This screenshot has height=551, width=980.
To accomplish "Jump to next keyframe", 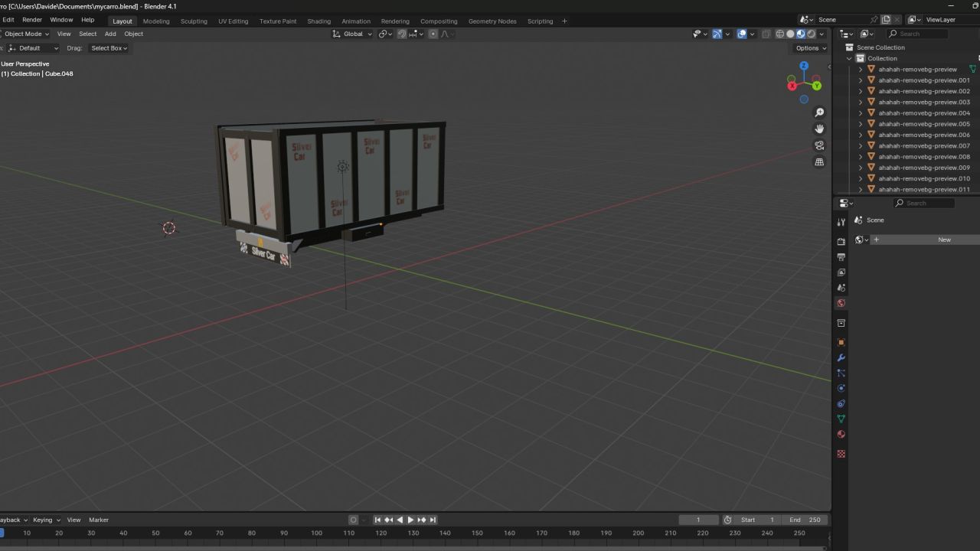I will click(422, 520).
